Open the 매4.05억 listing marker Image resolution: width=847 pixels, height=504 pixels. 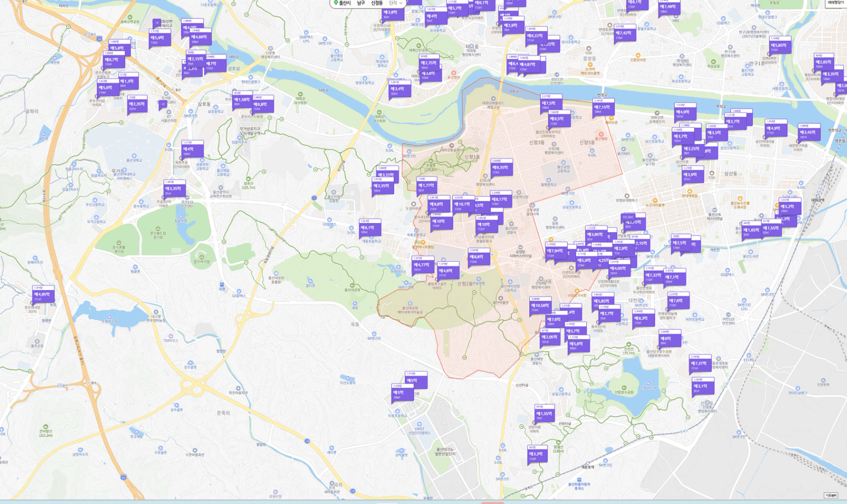coord(618,268)
